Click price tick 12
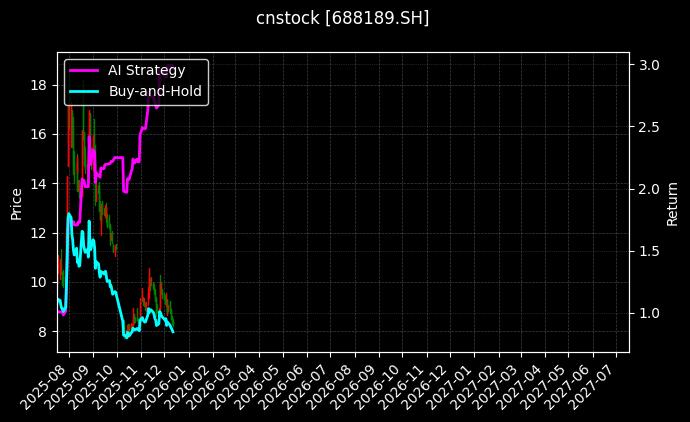690x422 pixels. (39, 233)
